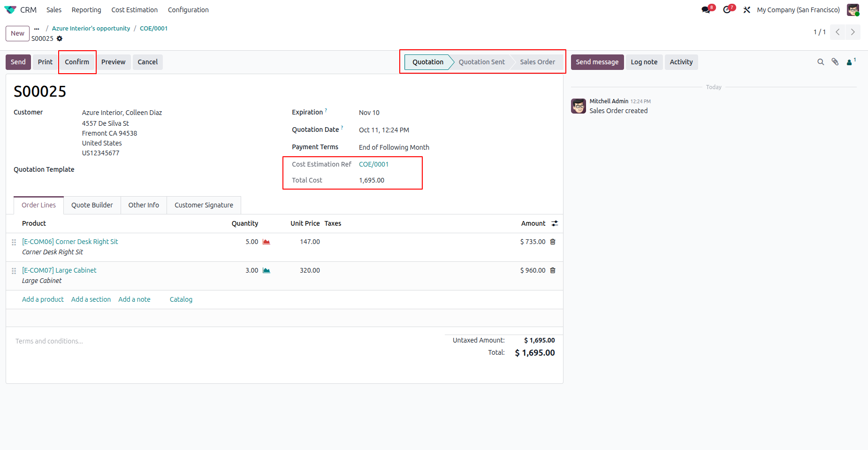The width and height of the screenshot is (868, 450).
Task: Search in chatter messages
Action: pos(821,62)
